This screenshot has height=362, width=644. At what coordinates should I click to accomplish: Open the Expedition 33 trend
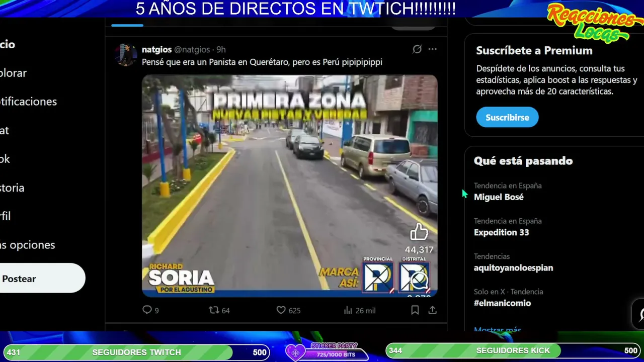(502, 232)
